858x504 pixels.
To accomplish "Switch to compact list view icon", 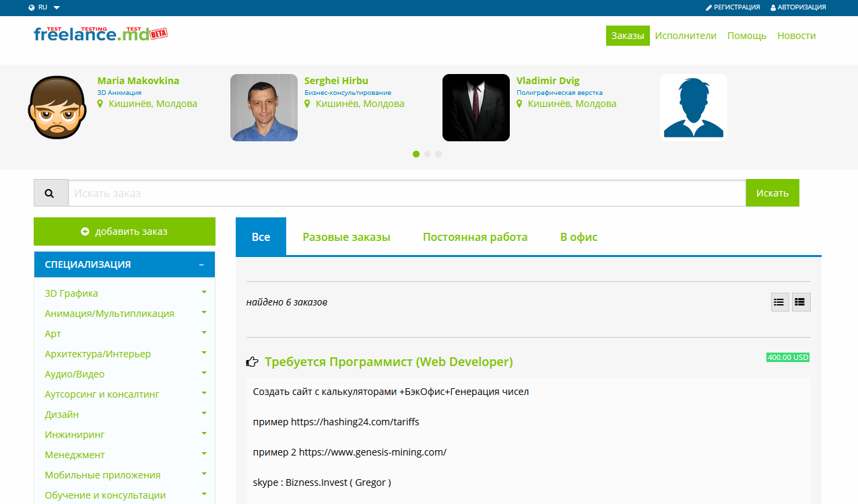I will tap(780, 302).
